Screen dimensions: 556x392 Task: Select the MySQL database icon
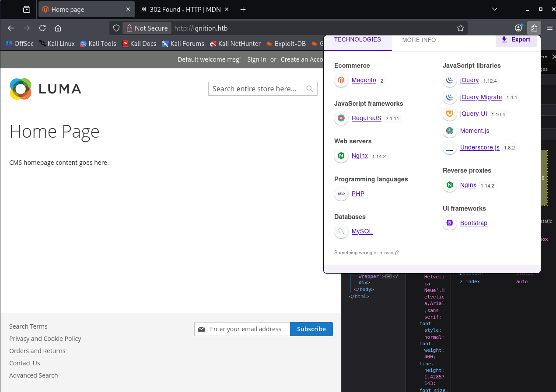[341, 231]
